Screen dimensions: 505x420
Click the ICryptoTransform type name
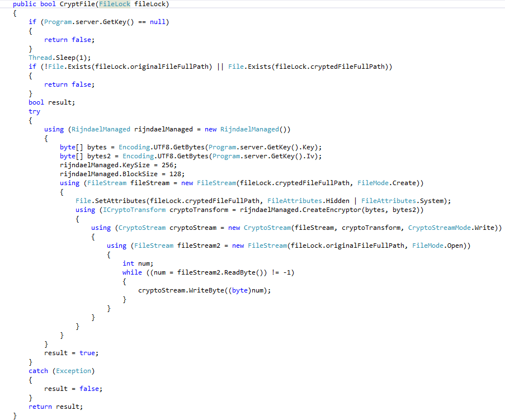point(134,210)
